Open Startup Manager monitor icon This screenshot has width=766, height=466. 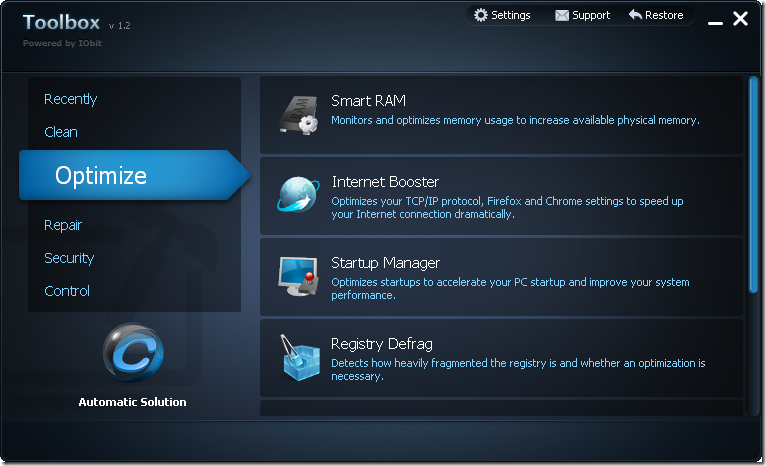click(x=298, y=276)
